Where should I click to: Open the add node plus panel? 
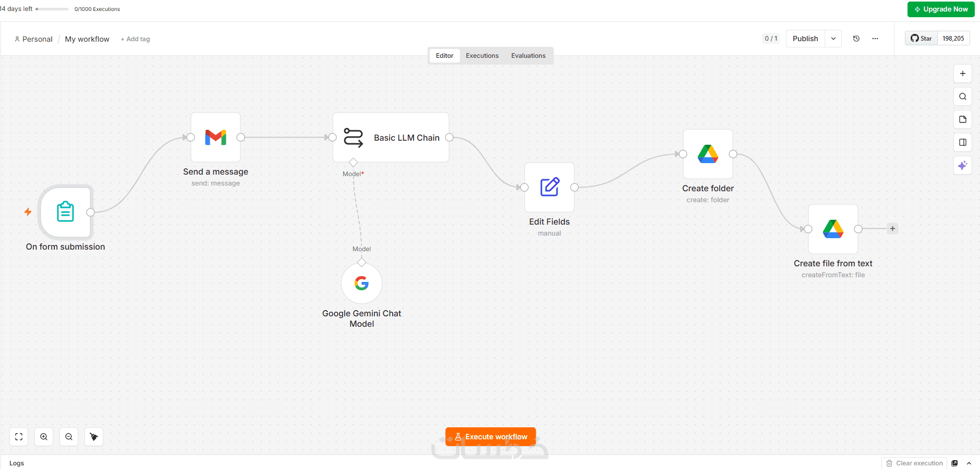962,73
